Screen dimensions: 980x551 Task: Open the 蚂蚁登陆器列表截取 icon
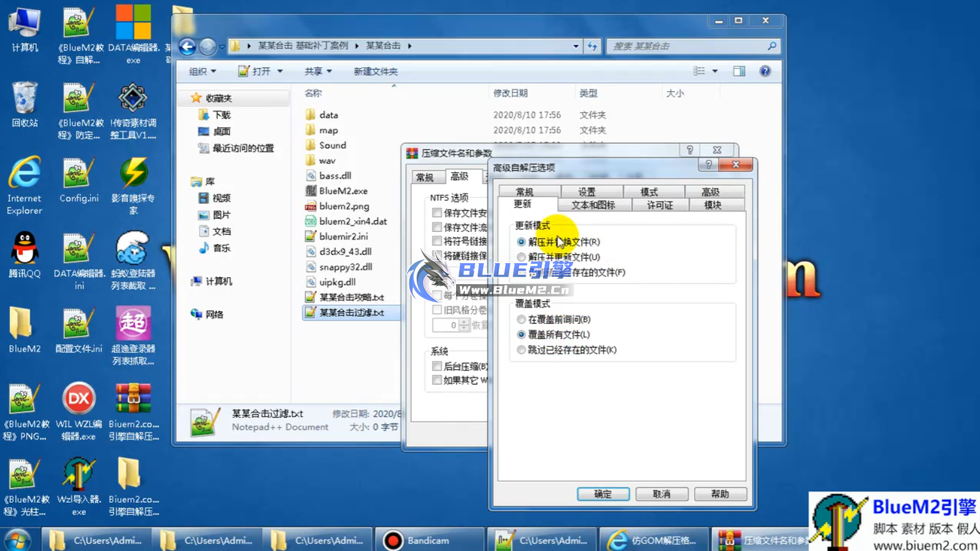coord(133,260)
